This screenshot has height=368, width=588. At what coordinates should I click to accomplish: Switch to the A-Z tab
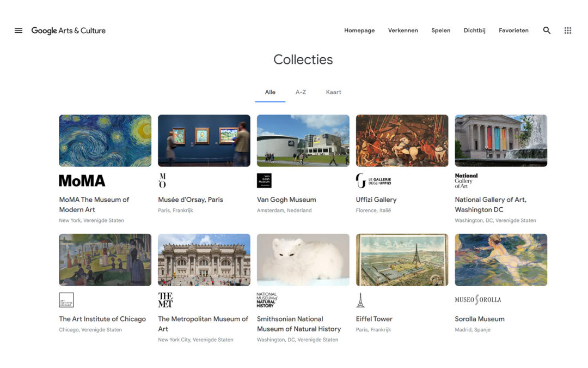(x=301, y=92)
